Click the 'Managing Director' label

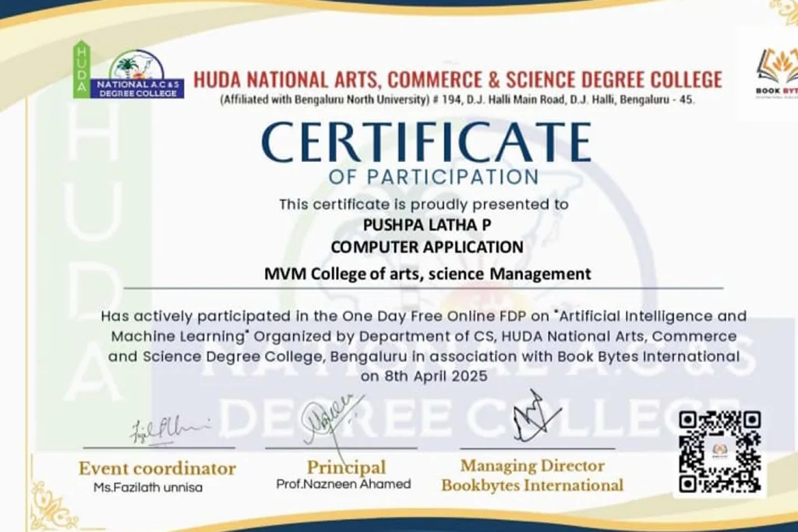pyautogui.click(x=532, y=466)
